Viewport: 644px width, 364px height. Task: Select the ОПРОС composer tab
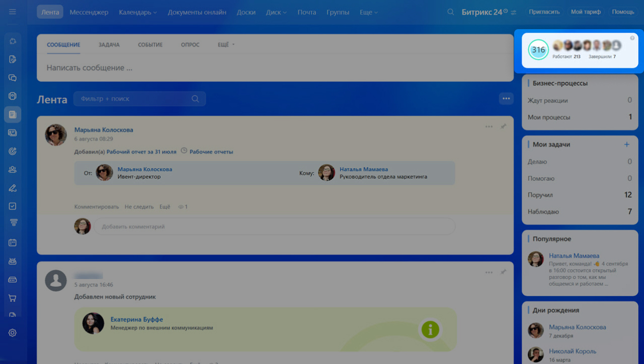tap(190, 45)
